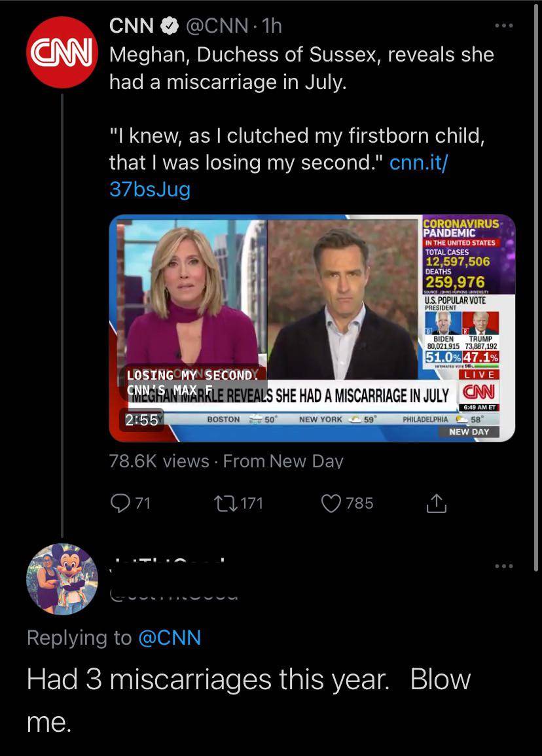Open the more options menu on the reply tweet
Image resolution: width=542 pixels, height=756 pixels.
(x=504, y=566)
